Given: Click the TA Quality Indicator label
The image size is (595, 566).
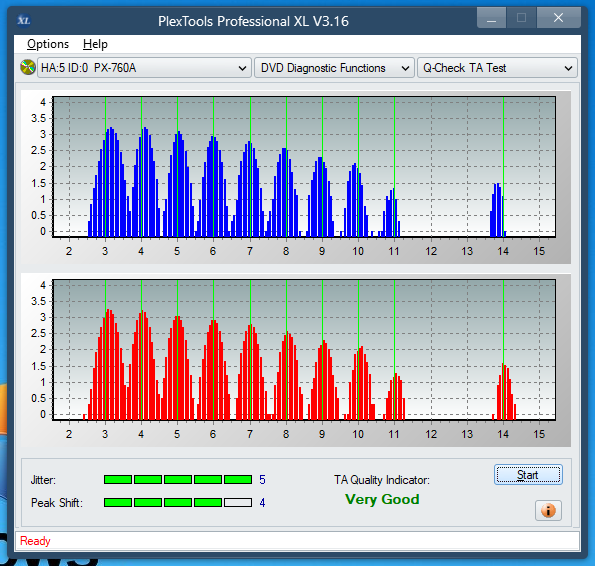Looking at the screenshot, I should pyautogui.click(x=382, y=480).
